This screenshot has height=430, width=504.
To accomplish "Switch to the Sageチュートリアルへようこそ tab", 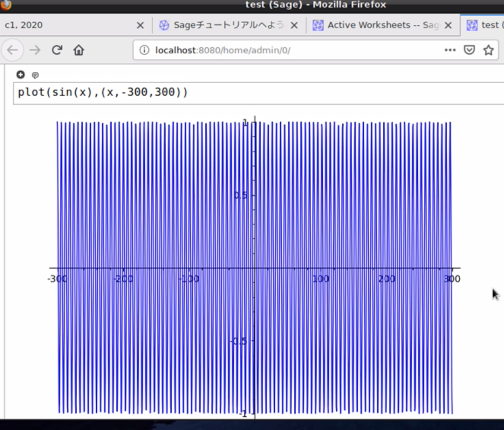I will tap(229, 25).
